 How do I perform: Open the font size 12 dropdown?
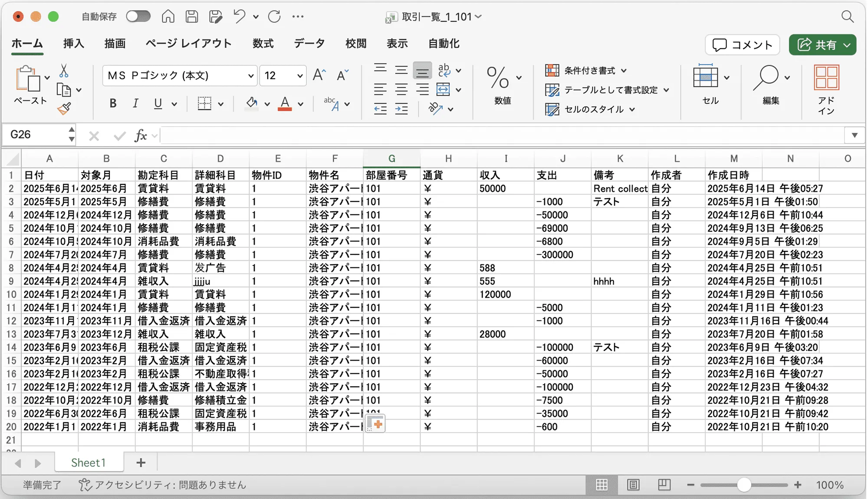283,76
